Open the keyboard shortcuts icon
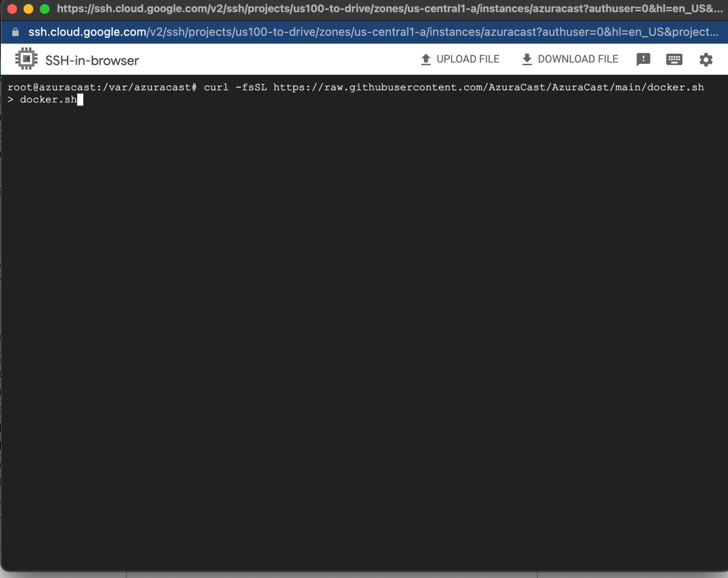 (674, 59)
